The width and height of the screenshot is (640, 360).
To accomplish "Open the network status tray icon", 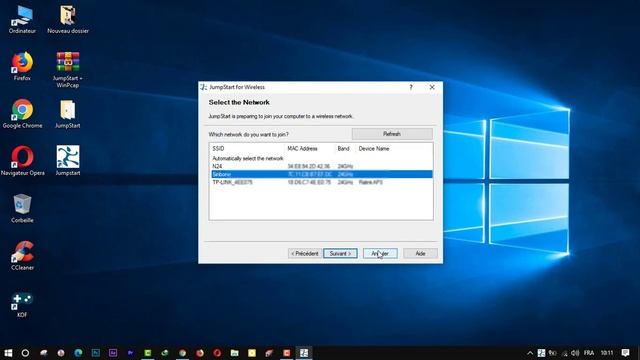I will [x=564, y=353].
